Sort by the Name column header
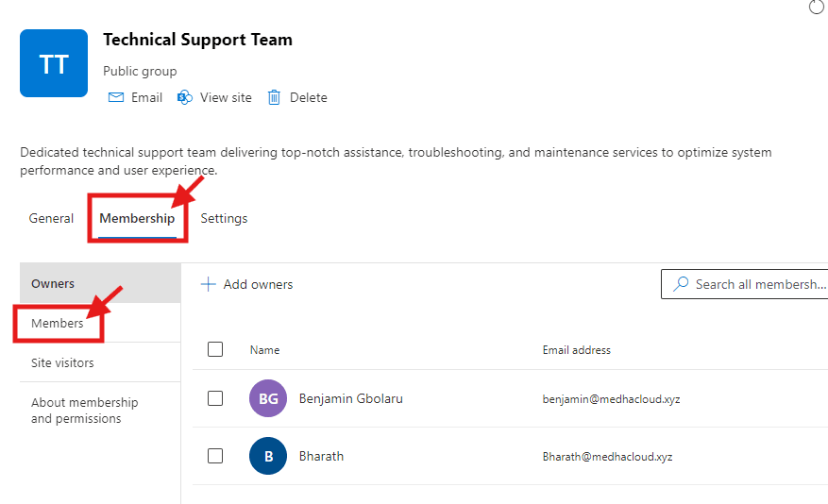828x504 pixels. point(265,350)
